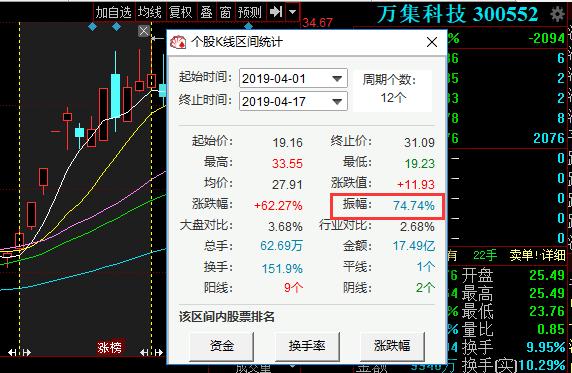This screenshot has width=572, height=373.
Task: Click the 开盘 value 25.49 in the right panel
Action: (547, 275)
